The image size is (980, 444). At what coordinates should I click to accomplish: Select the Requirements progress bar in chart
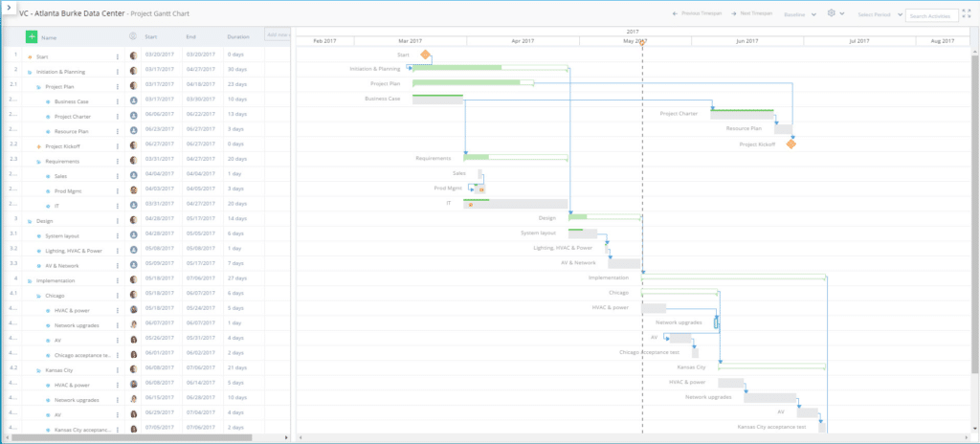pyautogui.click(x=515, y=157)
